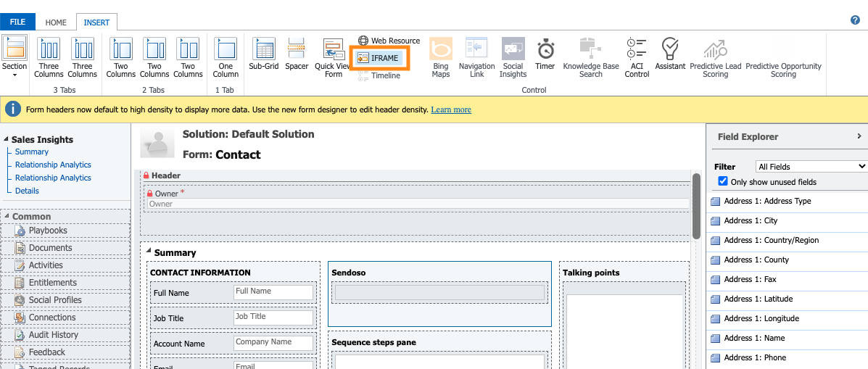The width and height of the screenshot is (868, 369).
Task: Insert a Sub-Grid control
Action: coord(263,54)
